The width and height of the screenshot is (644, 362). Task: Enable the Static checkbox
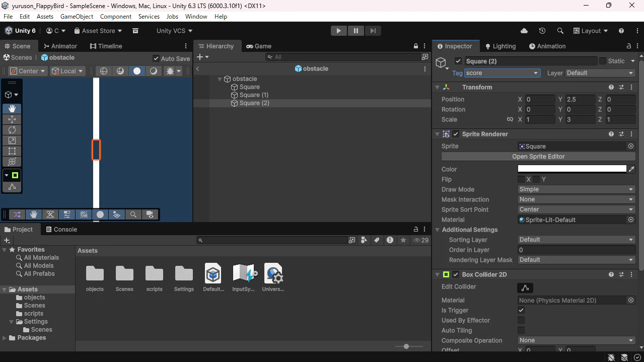602,61
